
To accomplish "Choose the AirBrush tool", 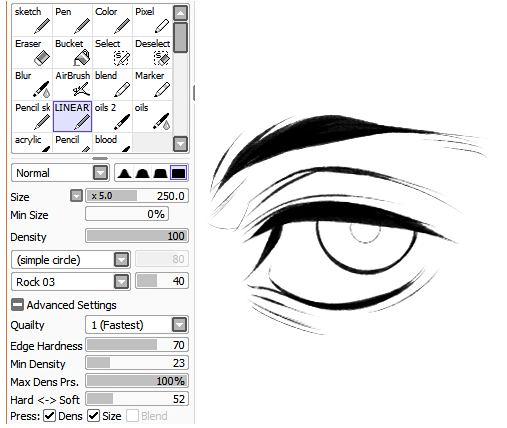I will pyautogui.click(x=72, y=84).
